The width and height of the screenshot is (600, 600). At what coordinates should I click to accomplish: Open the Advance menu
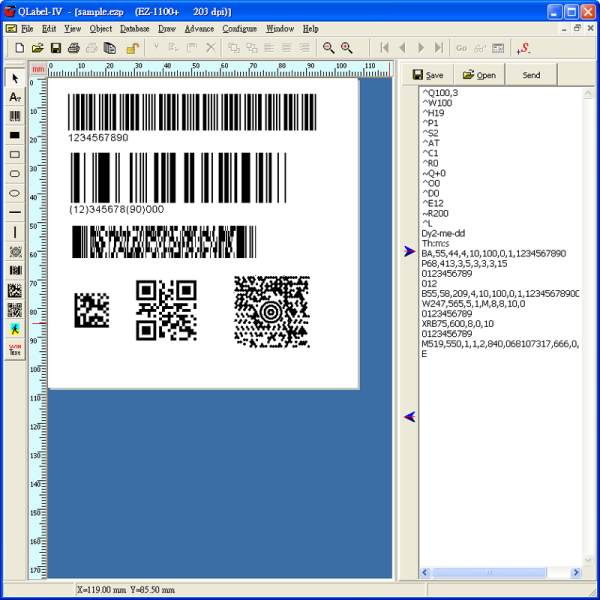tap(199, 29)
